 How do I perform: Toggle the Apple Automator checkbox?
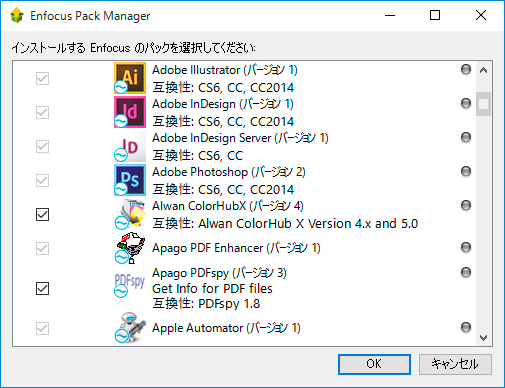42,328
